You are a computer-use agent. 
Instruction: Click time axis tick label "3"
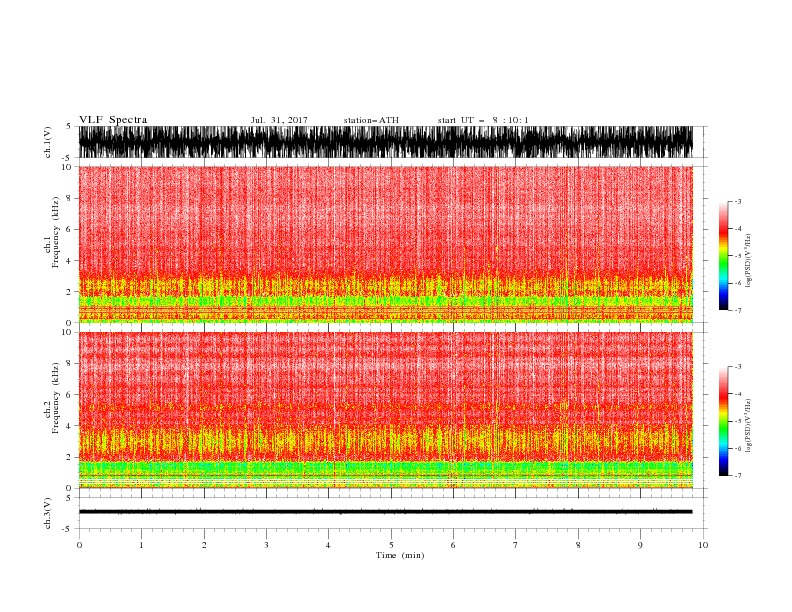266,545
